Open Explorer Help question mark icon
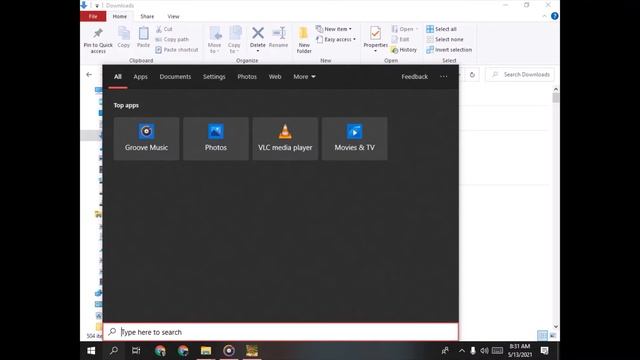This screenshot has height=360, width=640. [554, 16]
